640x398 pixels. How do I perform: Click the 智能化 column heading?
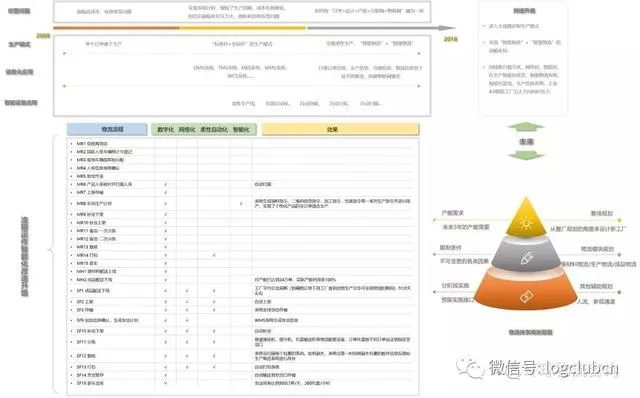(x=241, y=129)
